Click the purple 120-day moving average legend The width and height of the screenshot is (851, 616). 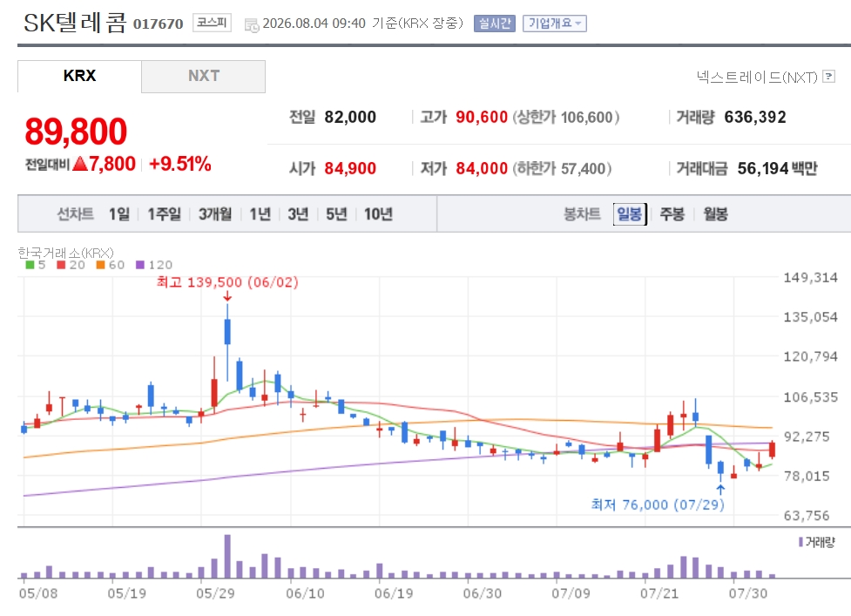(154, 265)
